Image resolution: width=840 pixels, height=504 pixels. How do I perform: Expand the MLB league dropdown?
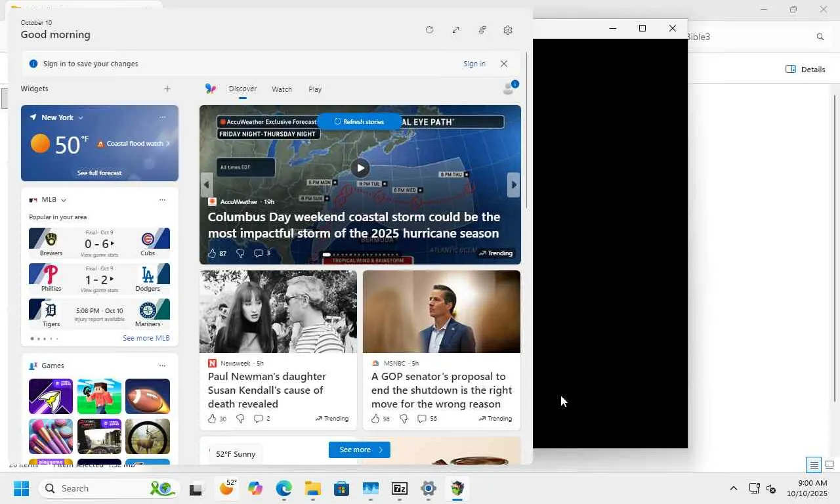click(64, 200)
